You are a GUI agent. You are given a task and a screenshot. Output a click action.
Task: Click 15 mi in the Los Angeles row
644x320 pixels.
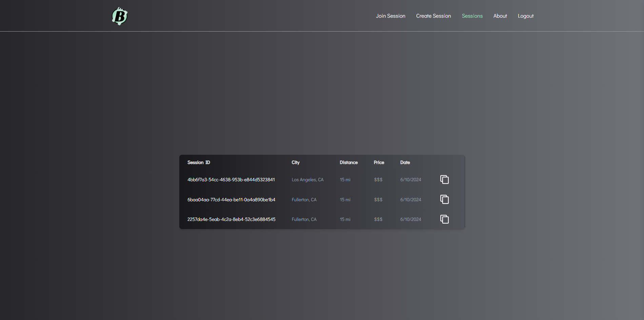pos(345,180)
